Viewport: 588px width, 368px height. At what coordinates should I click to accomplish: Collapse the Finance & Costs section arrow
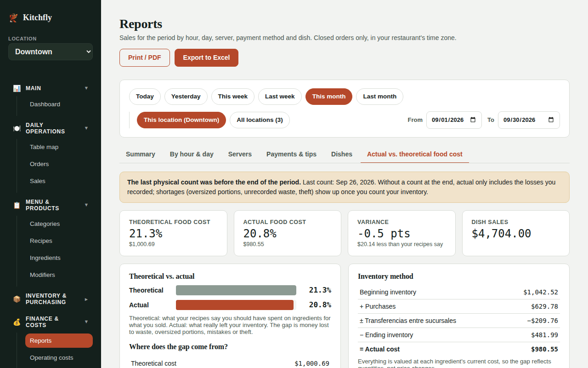click(x=86, y=322)
